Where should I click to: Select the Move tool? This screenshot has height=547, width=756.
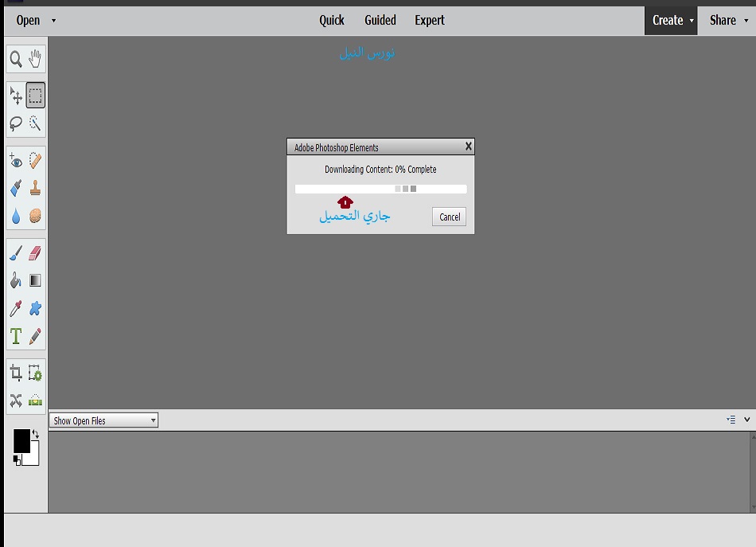pyautogui.click(x=16, y=96)
